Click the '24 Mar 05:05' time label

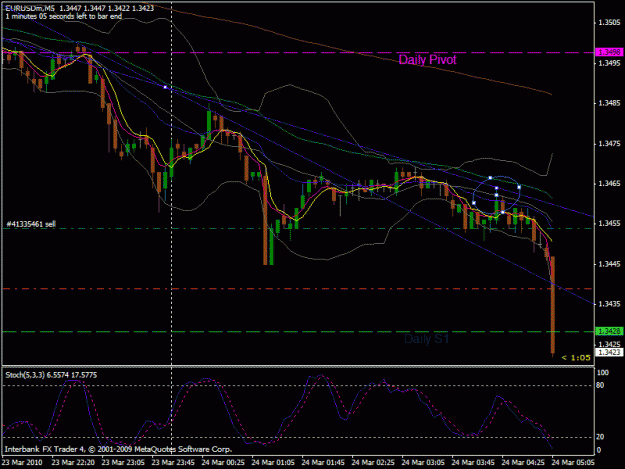click(573, 462)
